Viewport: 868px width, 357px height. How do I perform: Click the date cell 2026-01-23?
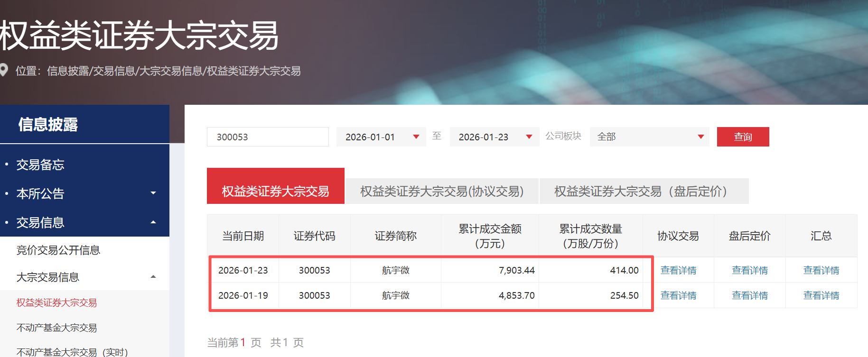pos(243,270)
